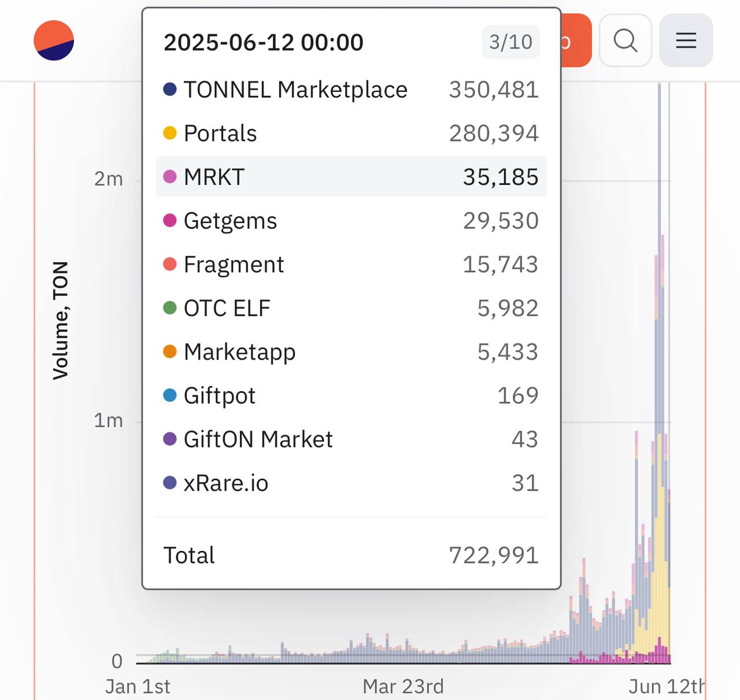The height and width of the screenshot is (700, 740).
Task: Select the Getgems label
Action: point(230,221)
